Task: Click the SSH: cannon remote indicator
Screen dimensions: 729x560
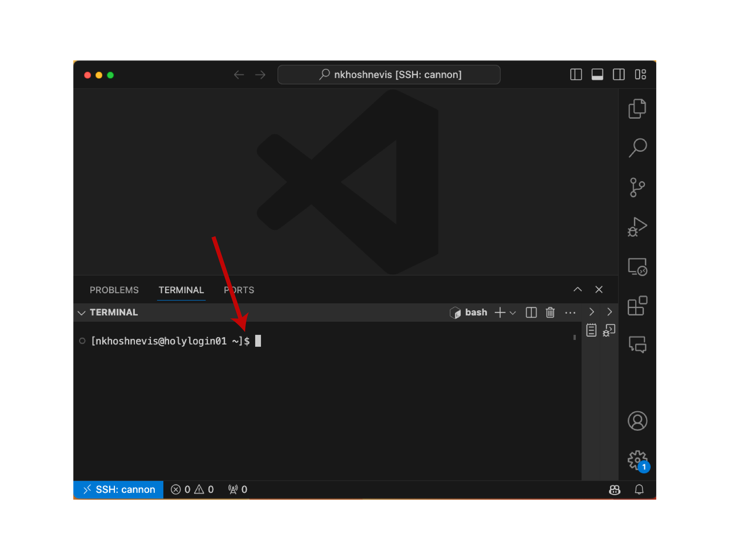Action: [x=118, y=489]
